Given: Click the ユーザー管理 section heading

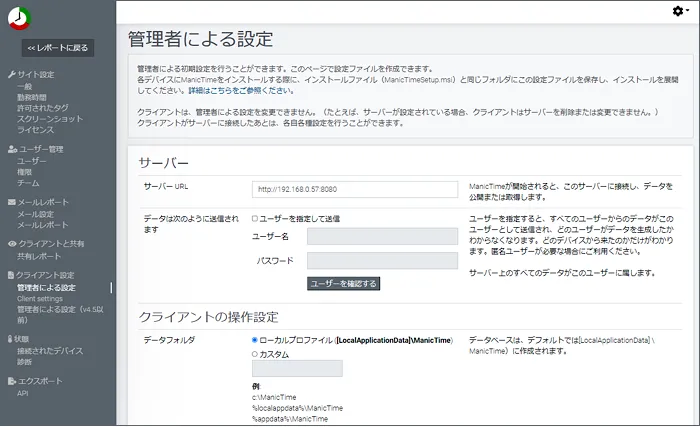Looking at the screenshot, I should coord(41,149).
